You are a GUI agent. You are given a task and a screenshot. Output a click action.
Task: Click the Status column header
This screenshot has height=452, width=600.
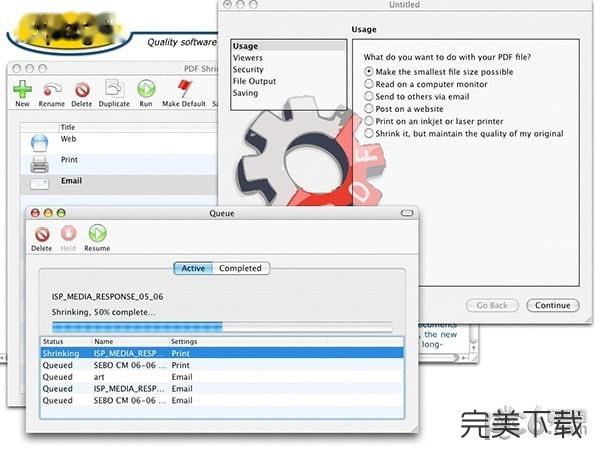point(66,341)
